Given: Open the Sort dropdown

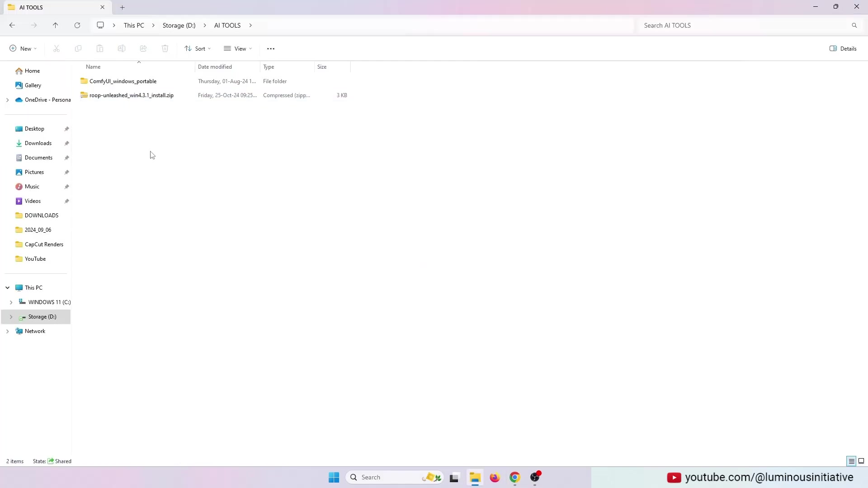Looking at the screenshot, I should [x=198, y=49].
